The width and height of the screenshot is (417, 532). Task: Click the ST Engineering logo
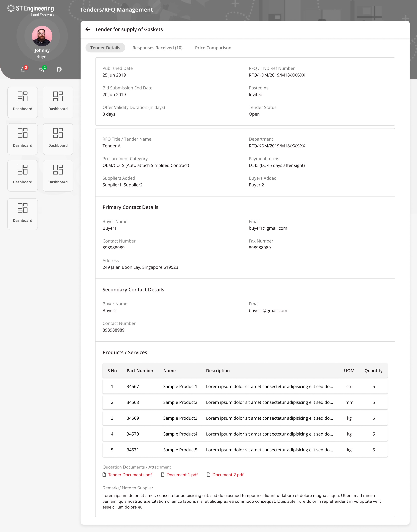(30, 11)
